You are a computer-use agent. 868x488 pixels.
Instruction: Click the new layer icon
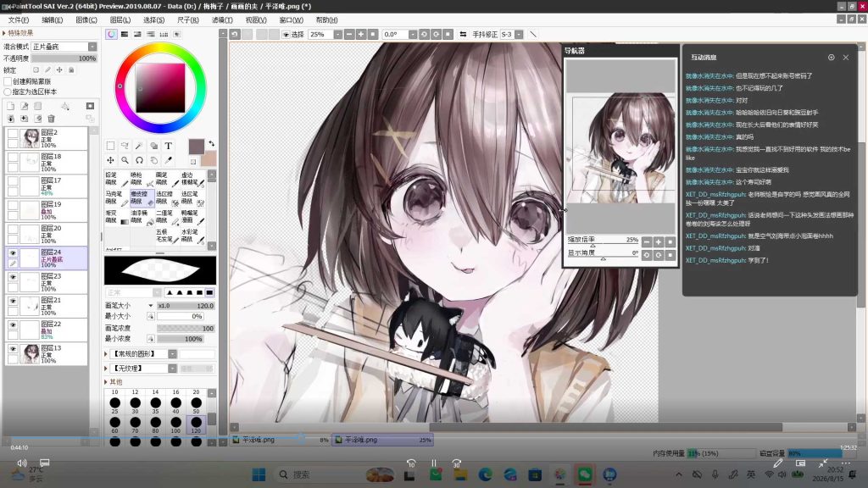click(10, 106)
